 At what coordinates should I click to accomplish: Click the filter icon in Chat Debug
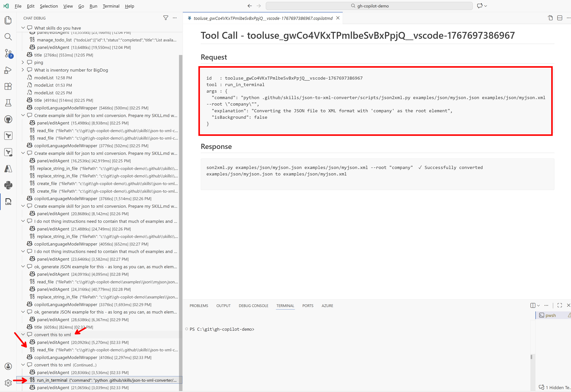(166, 18)
